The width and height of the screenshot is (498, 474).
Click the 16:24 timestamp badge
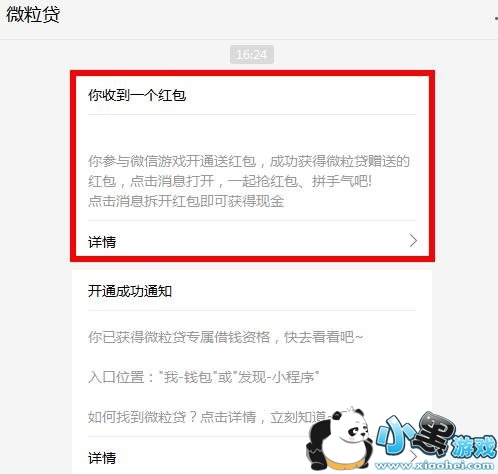click(252, 54)
